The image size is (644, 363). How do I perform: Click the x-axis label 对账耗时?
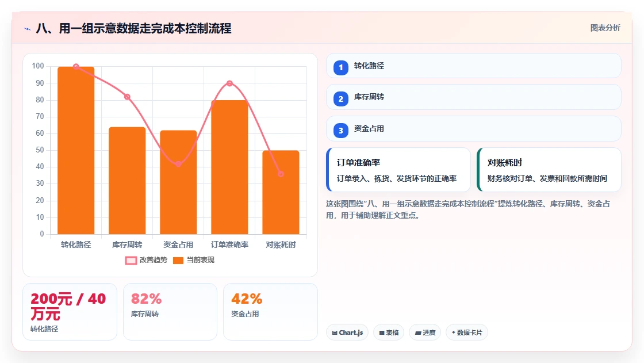click(281, 245)
